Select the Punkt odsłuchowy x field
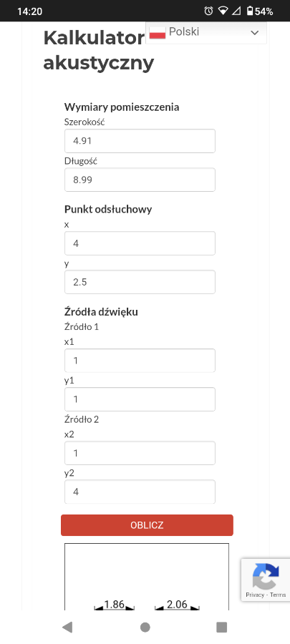290x644 pixels. (140, 243)
